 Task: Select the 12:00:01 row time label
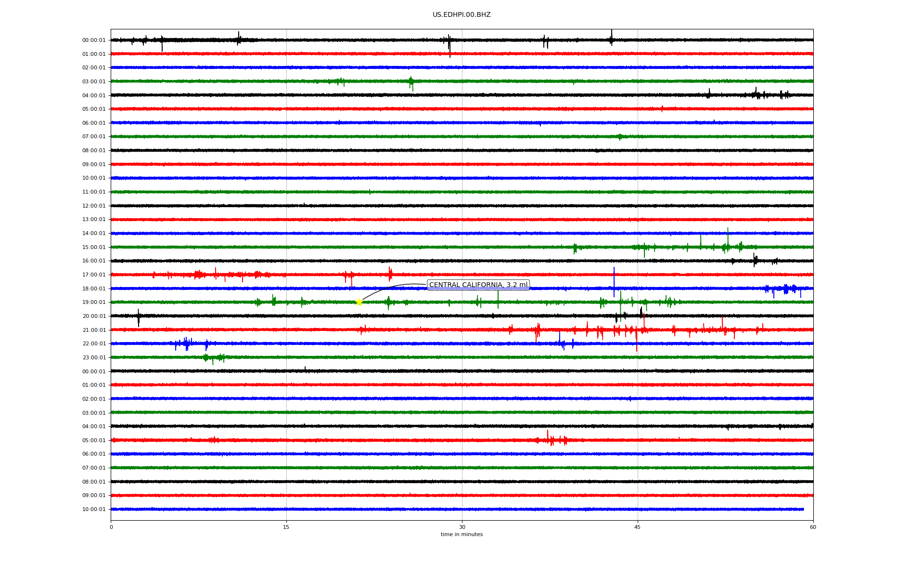point(94,206)
